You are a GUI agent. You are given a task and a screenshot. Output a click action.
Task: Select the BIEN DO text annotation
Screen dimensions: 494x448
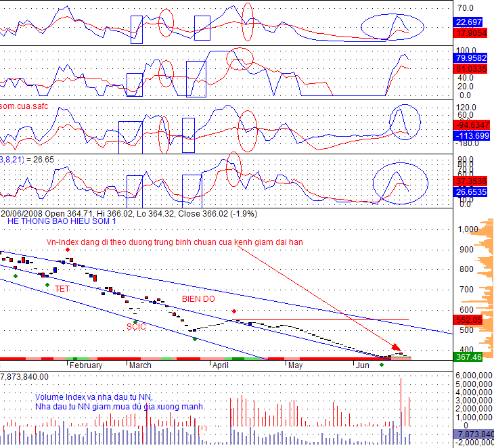198,298
